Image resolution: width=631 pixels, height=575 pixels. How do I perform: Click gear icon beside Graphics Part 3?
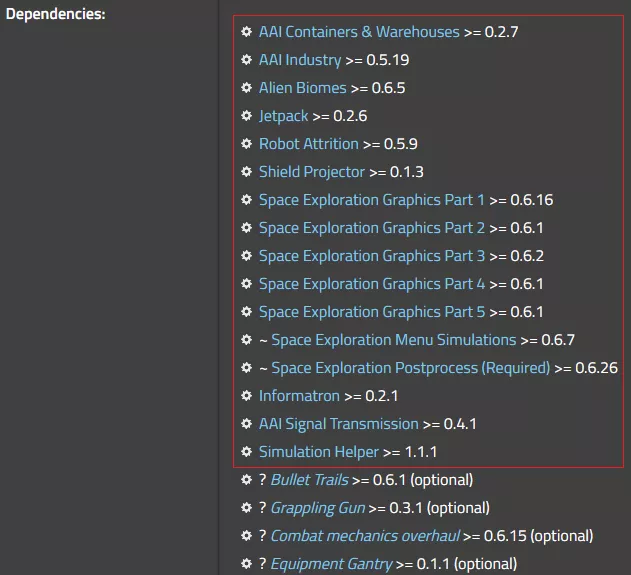tap(246, 256)
